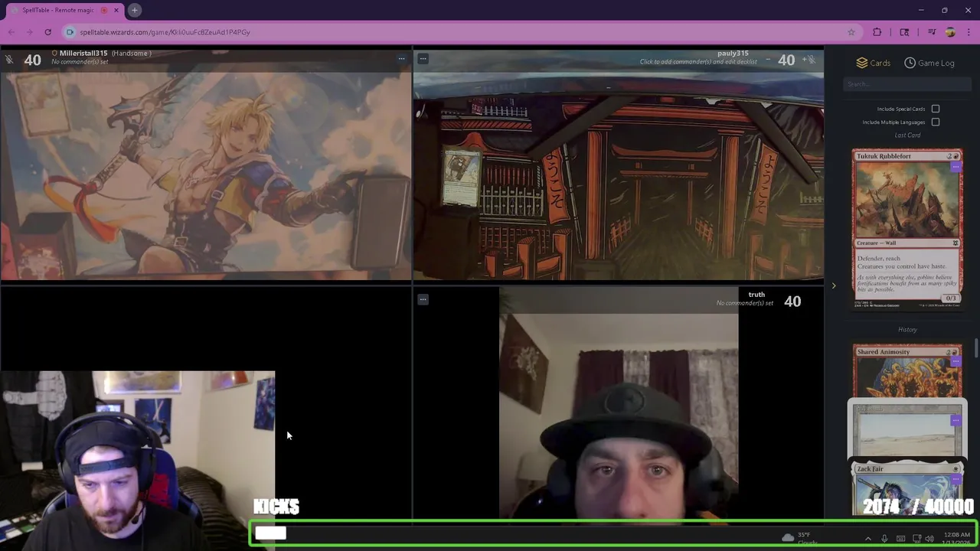Show hidden system tray icons
Screen dimensions: 980x551
pyautogui.click(x=867, y=539)
